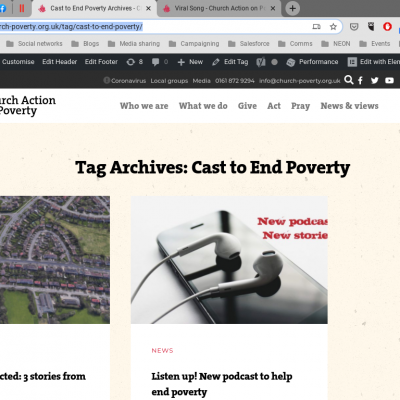Click Edit Tag with pencil icon
Viewport: 400px width, 400px height.
pyautogui.click(x=230, y=62)
